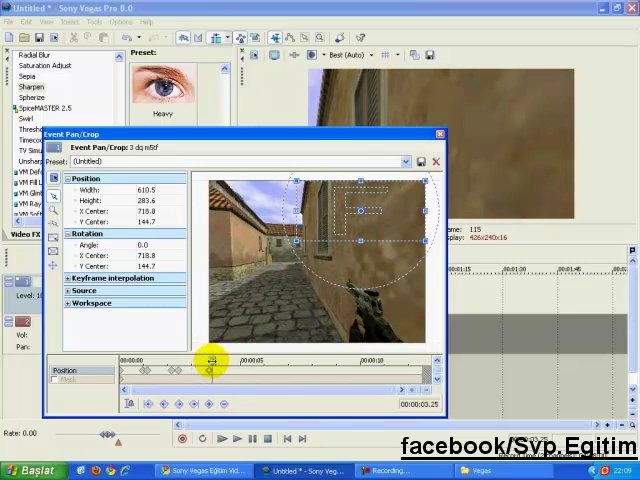Click the Create Keyframe button
640x480 pixels.
(x=209, y=404)
